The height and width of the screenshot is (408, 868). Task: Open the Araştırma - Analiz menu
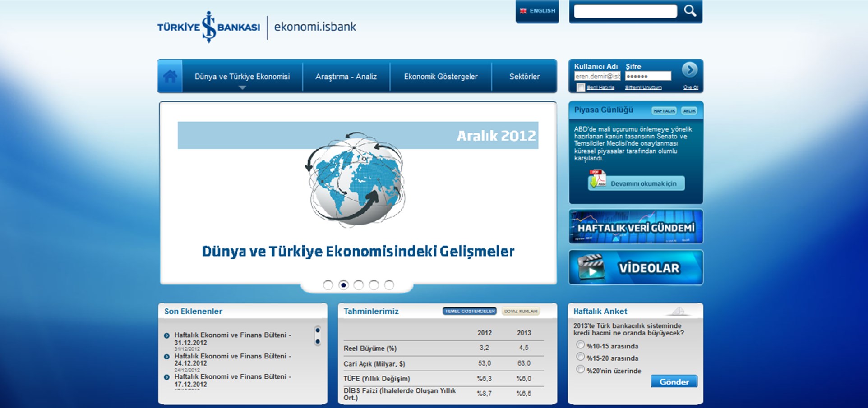tap(346, 77)
